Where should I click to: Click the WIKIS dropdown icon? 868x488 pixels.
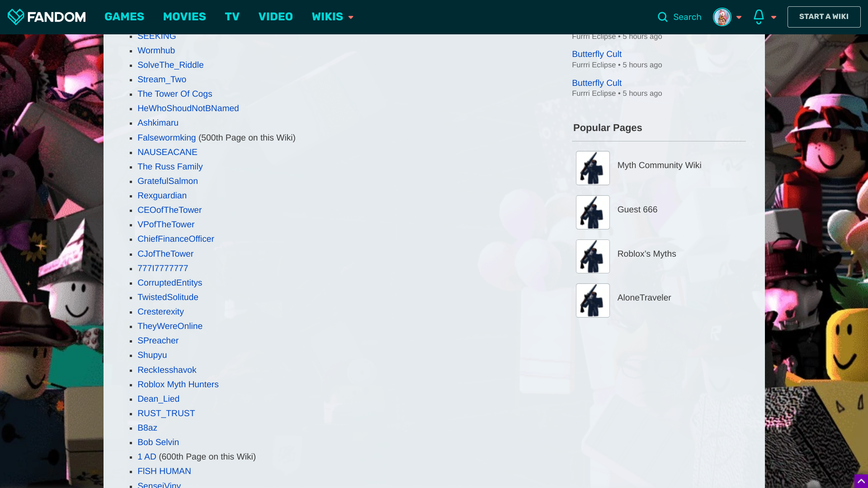coord(351,17)
